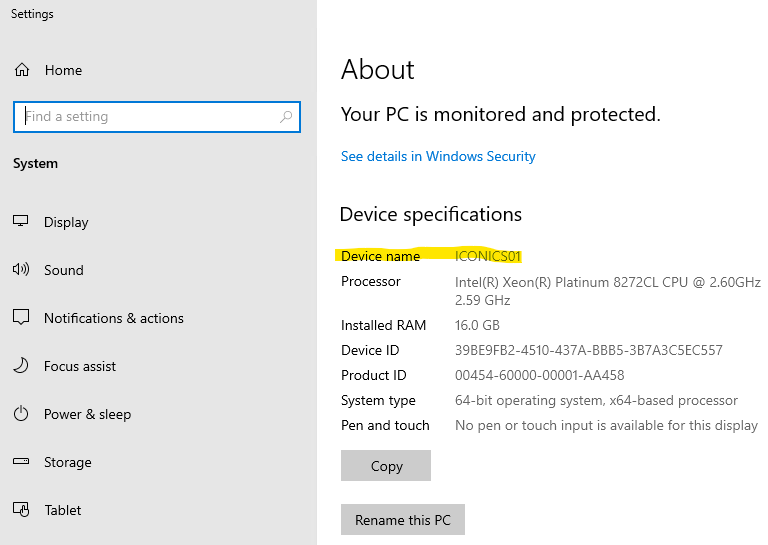This screenshot has height=545, width=768.
Task: Click the Power & sleep power icon
Action: pos(21,414)
